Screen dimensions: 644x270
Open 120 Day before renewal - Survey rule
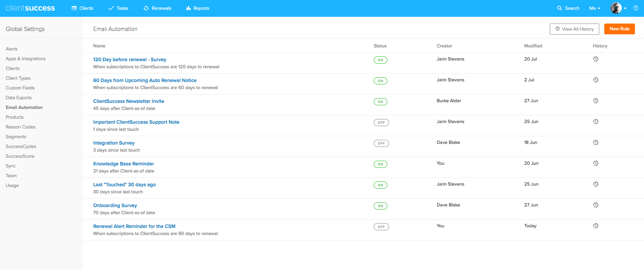[130, 60]
